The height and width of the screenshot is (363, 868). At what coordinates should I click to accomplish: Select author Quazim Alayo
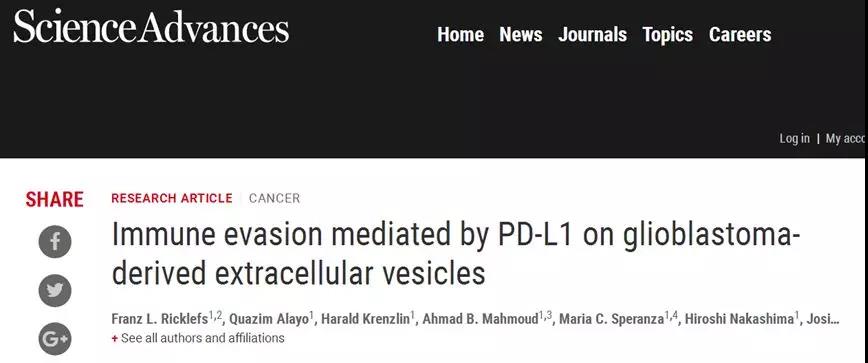[268, 319]
